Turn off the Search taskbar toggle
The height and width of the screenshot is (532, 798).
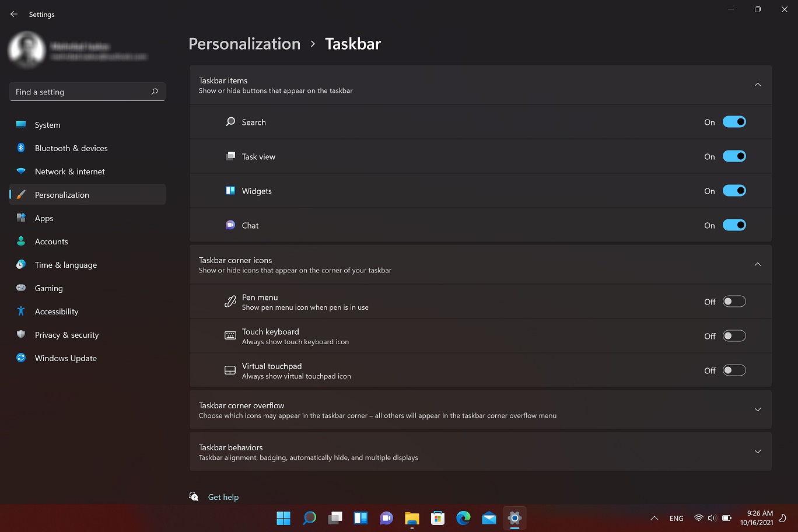(734, 122)
